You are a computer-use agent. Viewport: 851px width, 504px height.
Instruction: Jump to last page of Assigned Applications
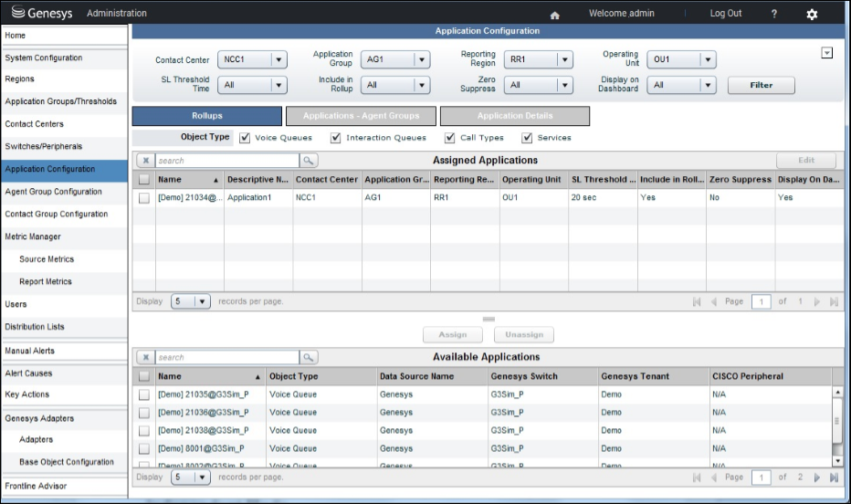(835, 301)
